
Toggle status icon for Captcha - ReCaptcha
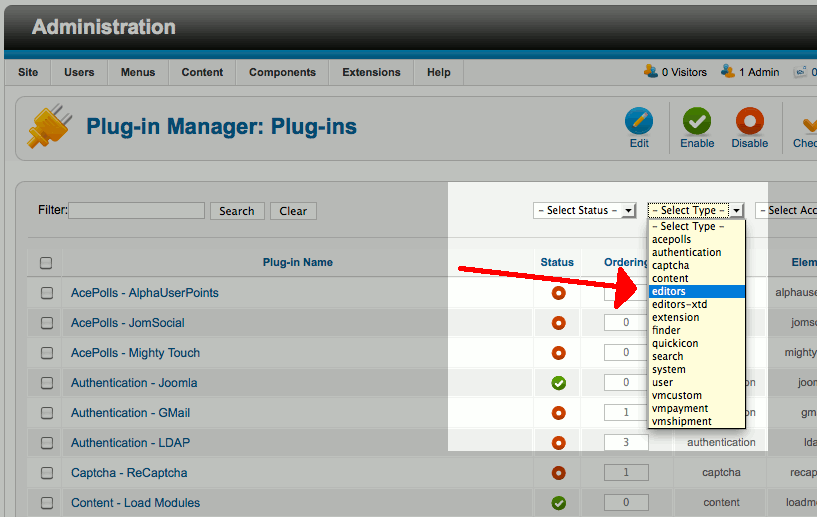tap(559, 473)
